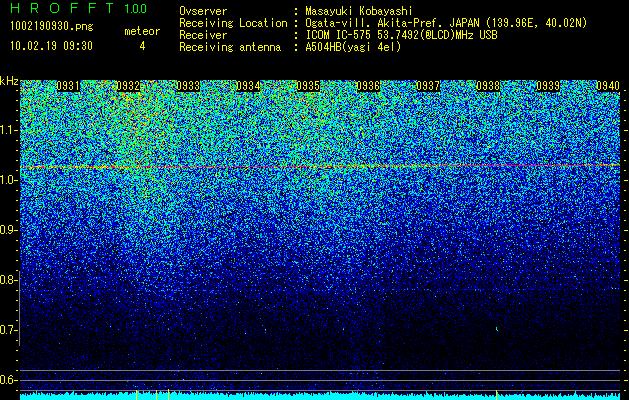Click the 'Receiving Location' label
The height and width of the screenshot is (400, 629).
[x=233, y=23]
